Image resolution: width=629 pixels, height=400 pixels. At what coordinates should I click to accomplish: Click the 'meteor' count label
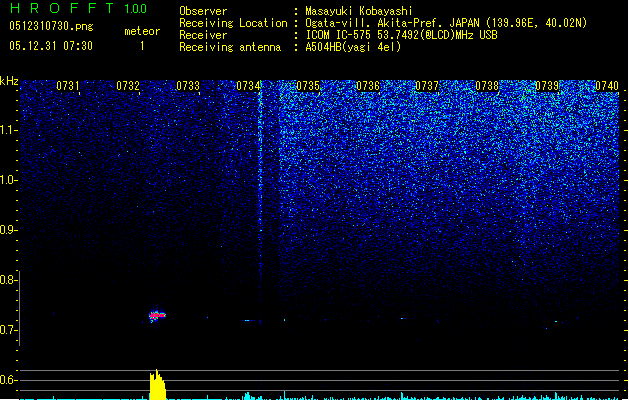pos(142,31)
